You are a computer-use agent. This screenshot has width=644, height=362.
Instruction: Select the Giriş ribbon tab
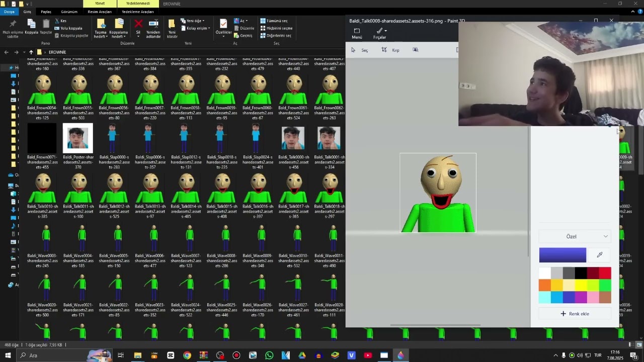pos(27,12)
